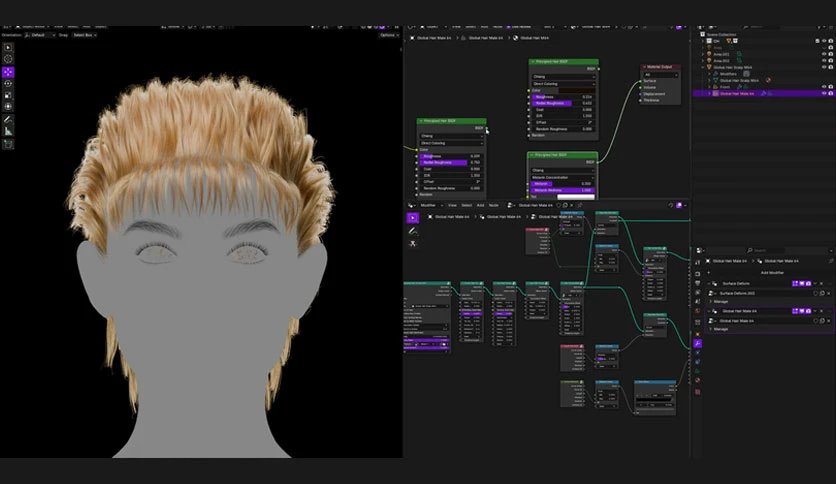Open the Render properties tab
The width and height of the screenshot is (836, 484).
[697, 274]
